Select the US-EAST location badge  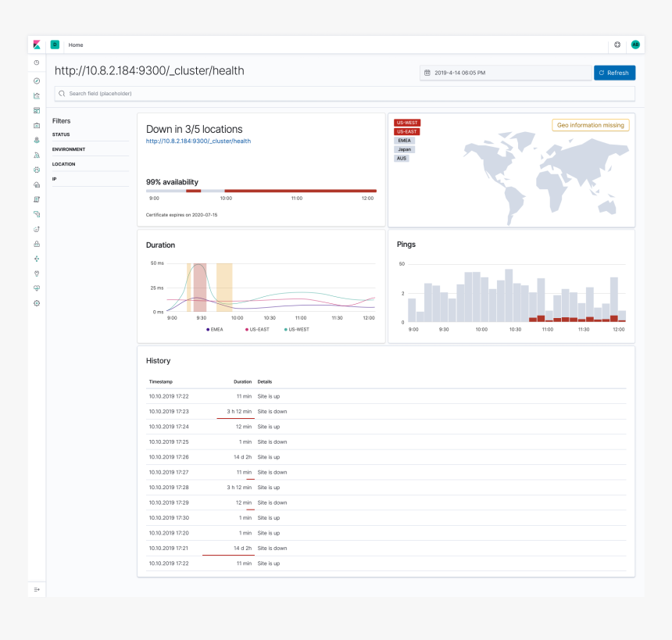tap(406, 131)
